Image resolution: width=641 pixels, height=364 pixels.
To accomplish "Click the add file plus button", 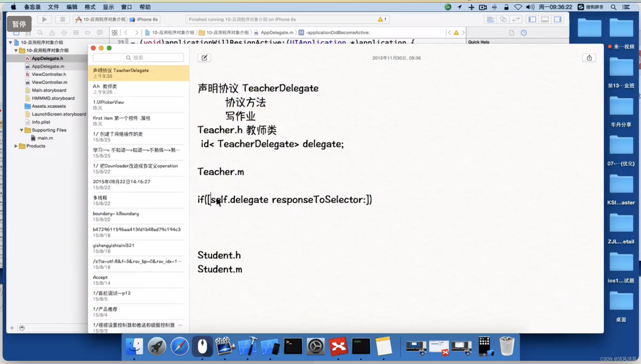I will point(12,328).
